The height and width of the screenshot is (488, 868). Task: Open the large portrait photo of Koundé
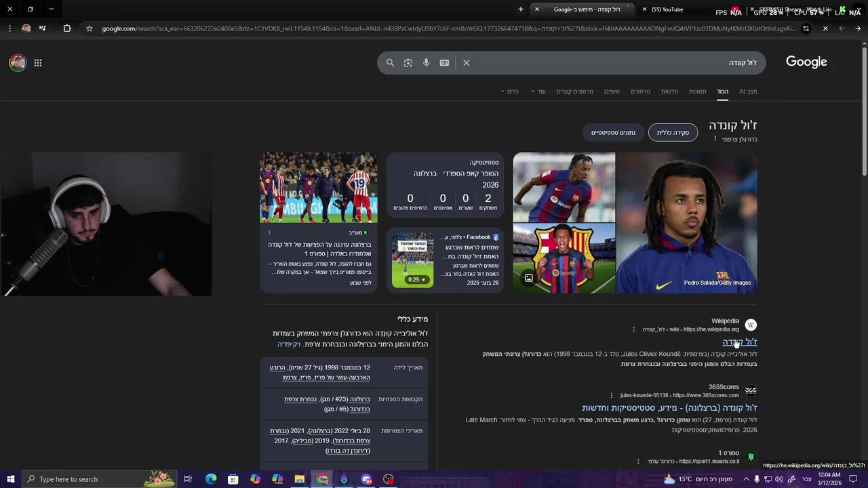(686, 222)
